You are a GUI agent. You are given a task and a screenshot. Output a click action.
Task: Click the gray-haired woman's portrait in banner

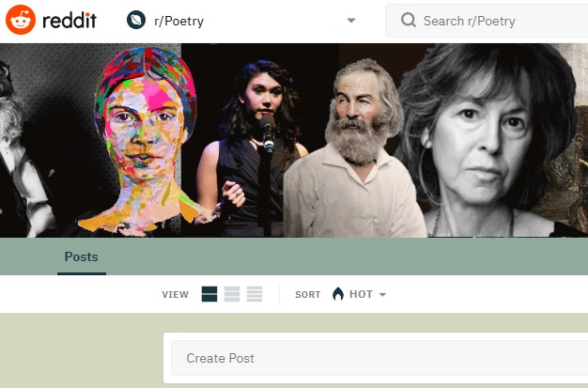(488, 141)
